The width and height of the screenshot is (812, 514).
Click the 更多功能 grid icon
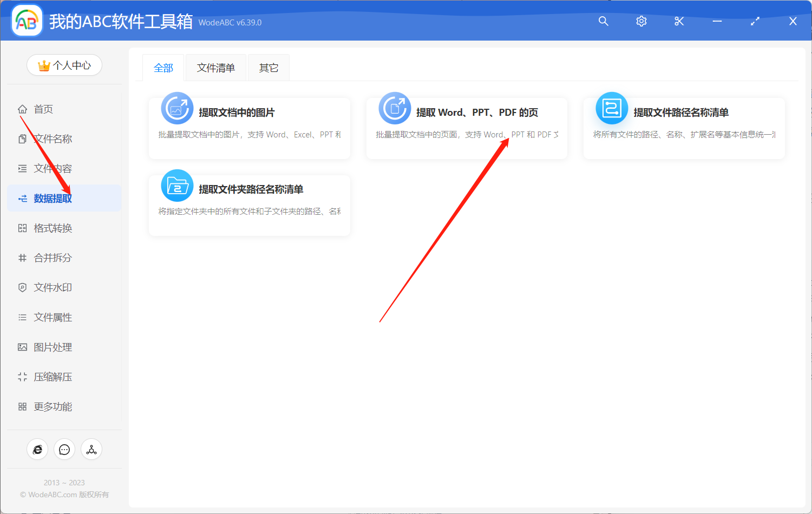point(22,406)
